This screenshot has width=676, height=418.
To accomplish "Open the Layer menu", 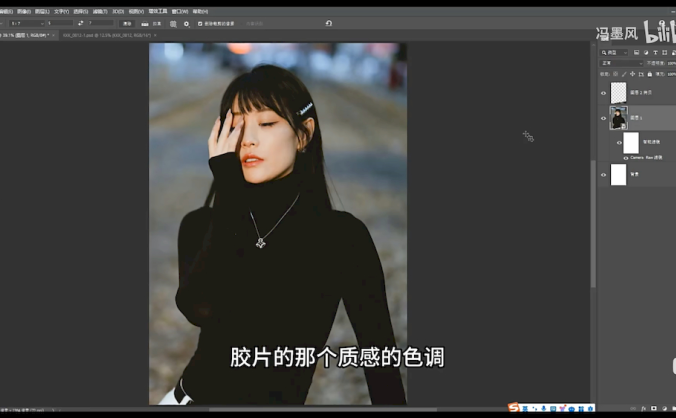I will coord(42,11).
